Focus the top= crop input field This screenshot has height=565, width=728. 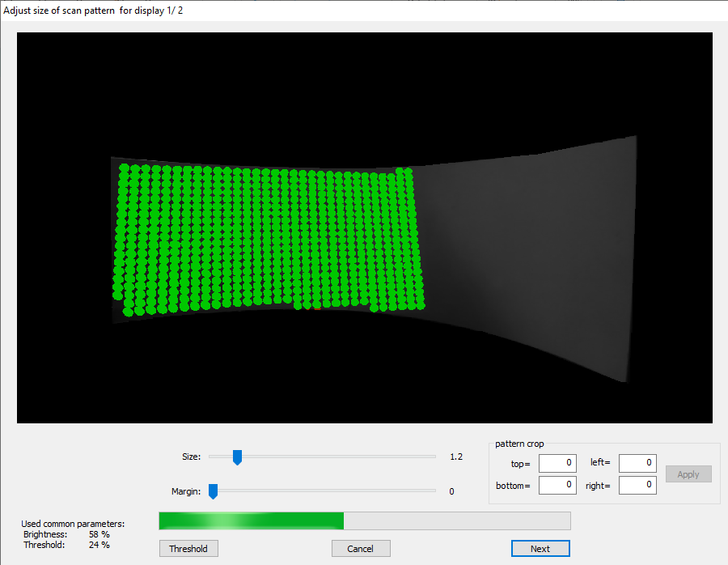557,464
